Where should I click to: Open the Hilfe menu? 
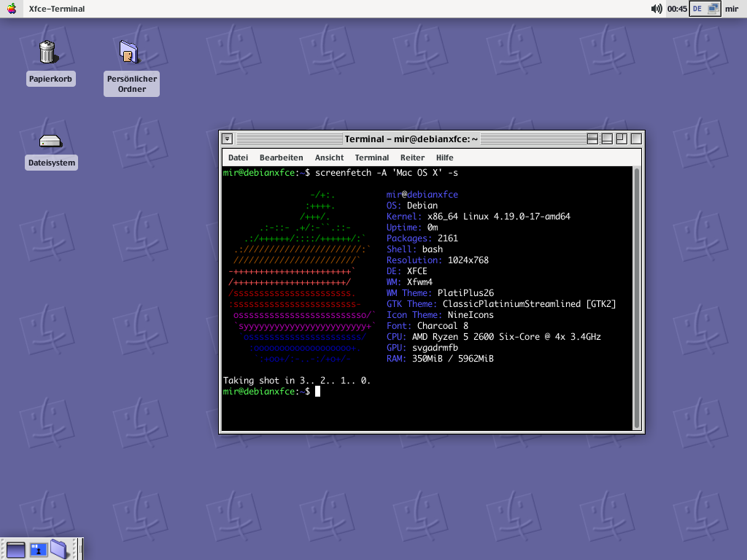click(444, 157)
